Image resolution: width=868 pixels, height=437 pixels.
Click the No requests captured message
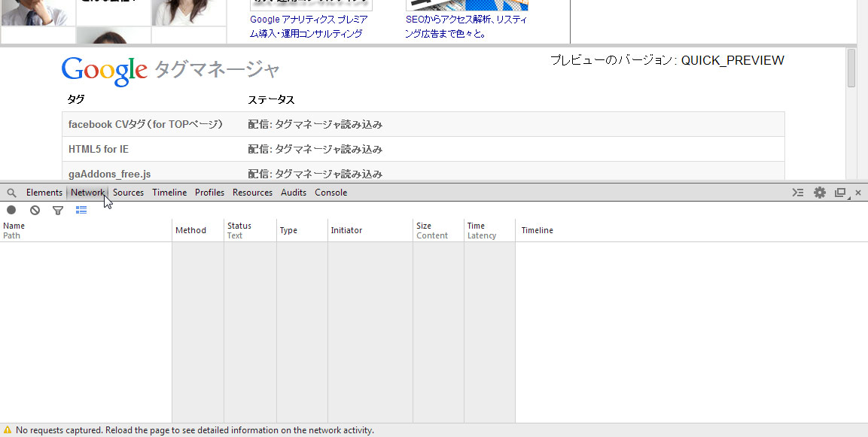pyautogui.click(x=195, y=429)
